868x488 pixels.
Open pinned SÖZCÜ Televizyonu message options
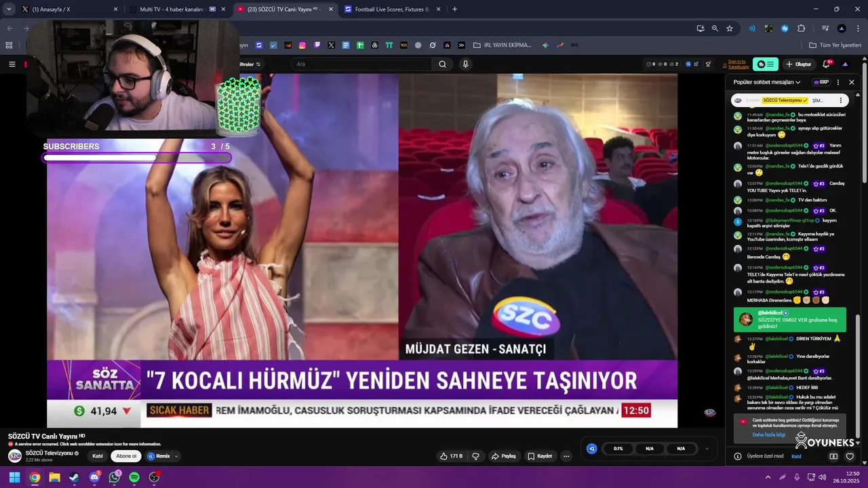(x=841, y=100)
